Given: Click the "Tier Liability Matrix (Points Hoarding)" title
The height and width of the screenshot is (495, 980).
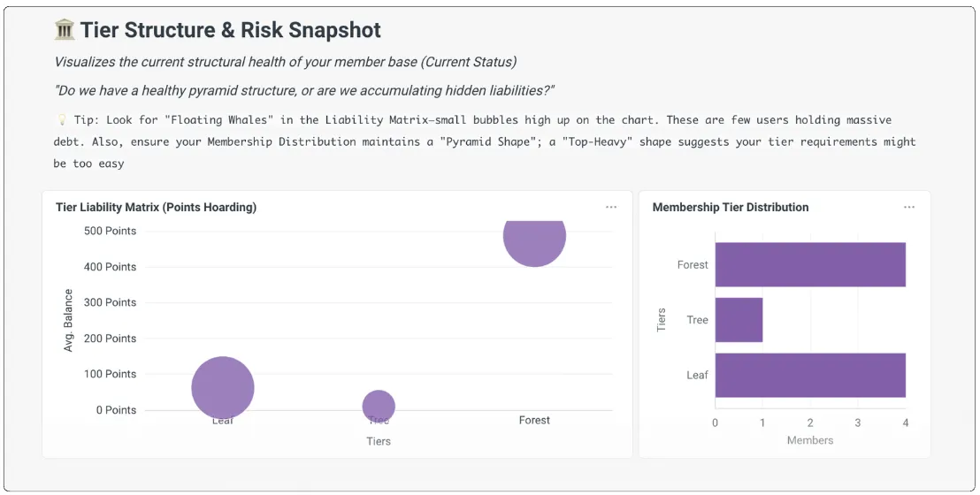Looking at the screenshot, I should tap(156, 207).
